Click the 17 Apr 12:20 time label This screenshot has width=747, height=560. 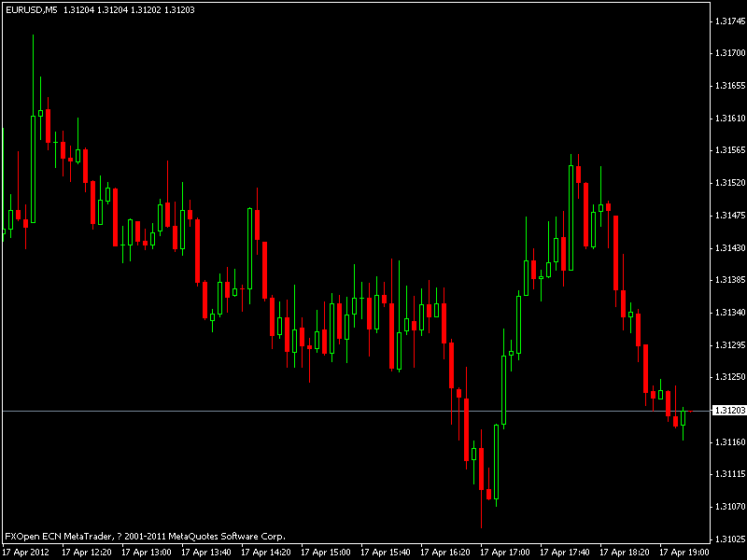click(86, 552)
